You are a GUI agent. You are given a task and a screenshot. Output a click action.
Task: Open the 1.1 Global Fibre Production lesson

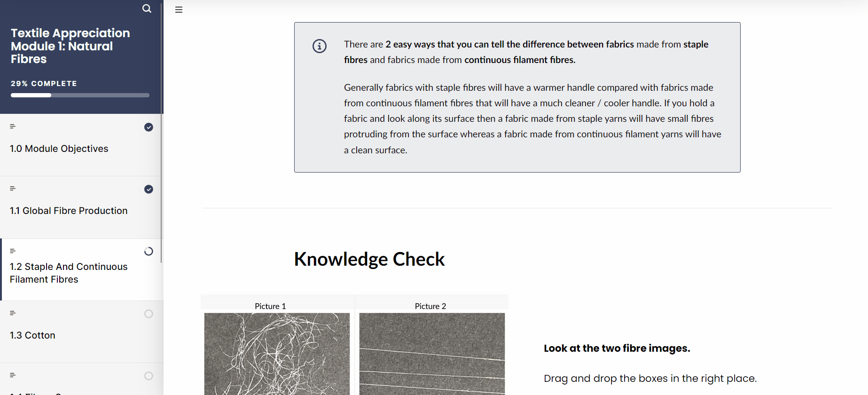click(x=69, y=211)
